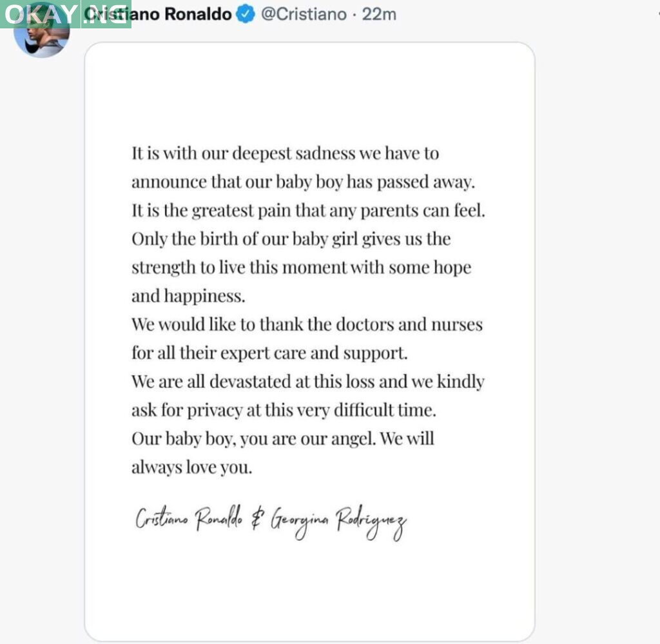Click the words "always love you."
660x644 pixels.
pos(191,467)
